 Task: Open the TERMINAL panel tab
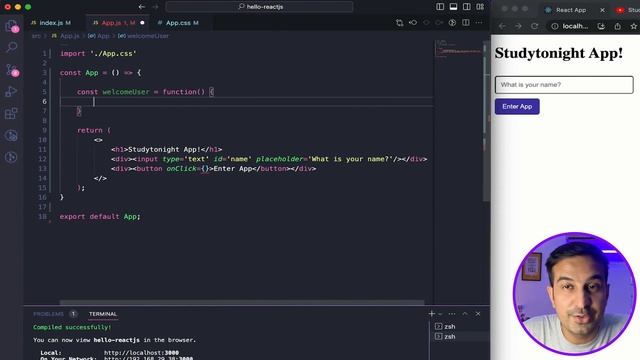(103, 314)
